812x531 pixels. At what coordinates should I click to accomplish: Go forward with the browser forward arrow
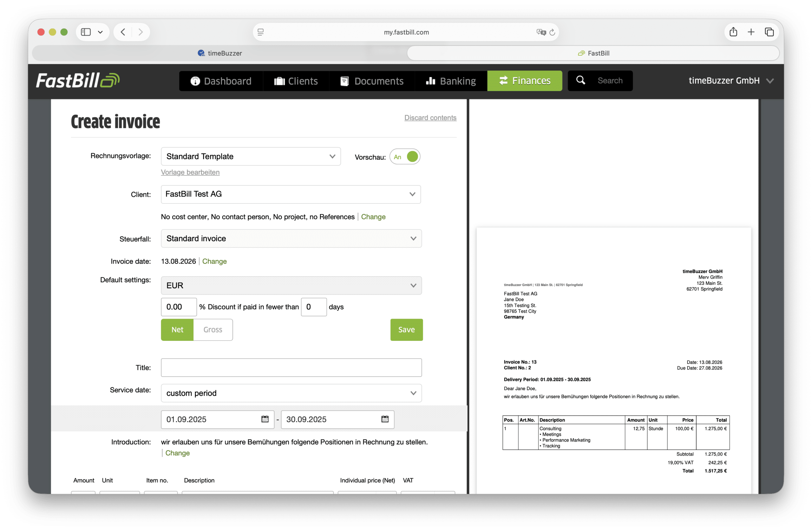[x=141, y=32]
